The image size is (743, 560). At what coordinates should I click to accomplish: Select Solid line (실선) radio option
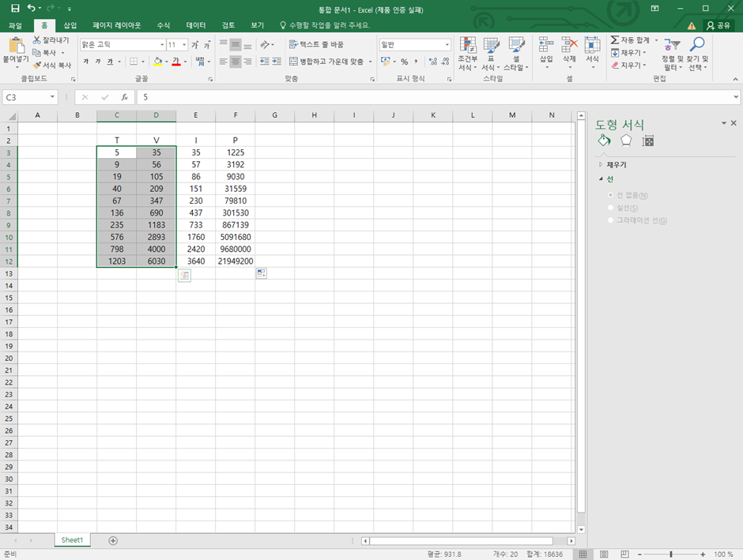click(x=610, y=208)
